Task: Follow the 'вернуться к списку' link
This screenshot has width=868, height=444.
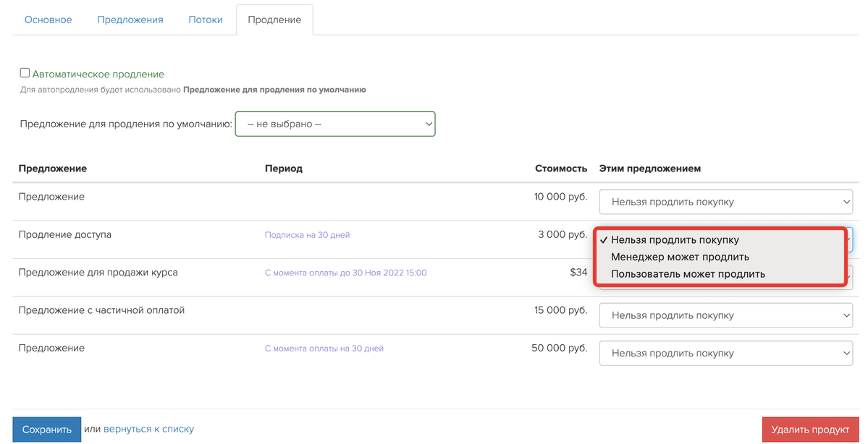Action: click(149, 429)
